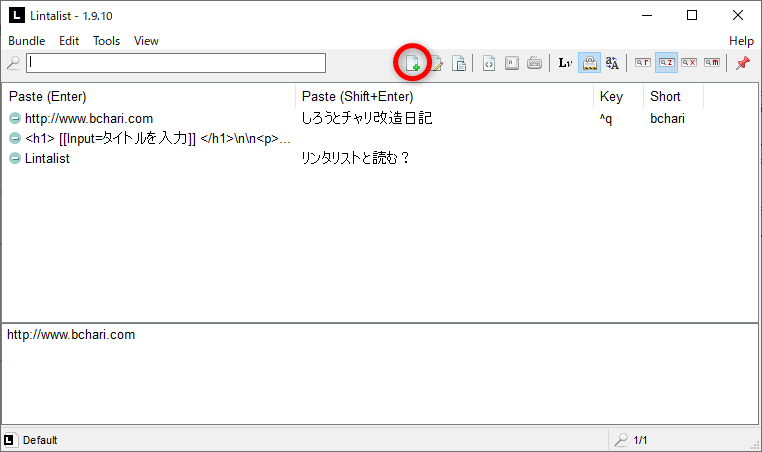The height and width of the screenshot is (452, 762).
Task: Toggle the red pushpin always-on-top icon
Action: [743, 63]
